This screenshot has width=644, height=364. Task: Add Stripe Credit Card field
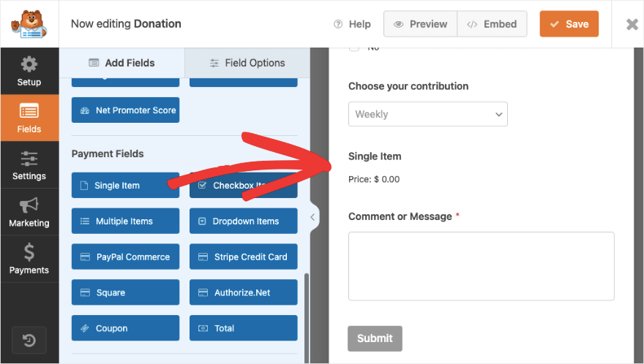(243, 257)
